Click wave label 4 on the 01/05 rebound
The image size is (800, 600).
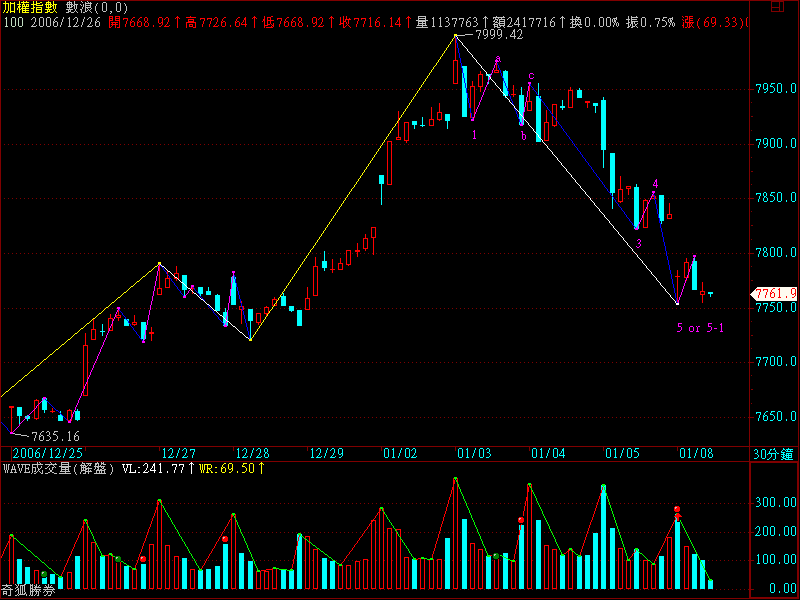point(655,184)
